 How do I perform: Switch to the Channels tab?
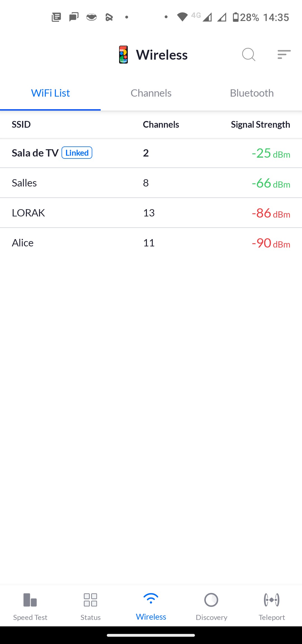151,93
